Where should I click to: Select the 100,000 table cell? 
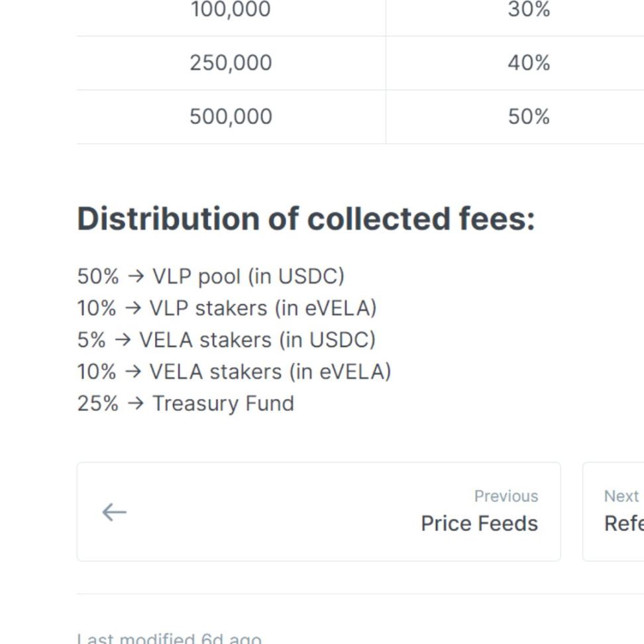tap(231, 10)
